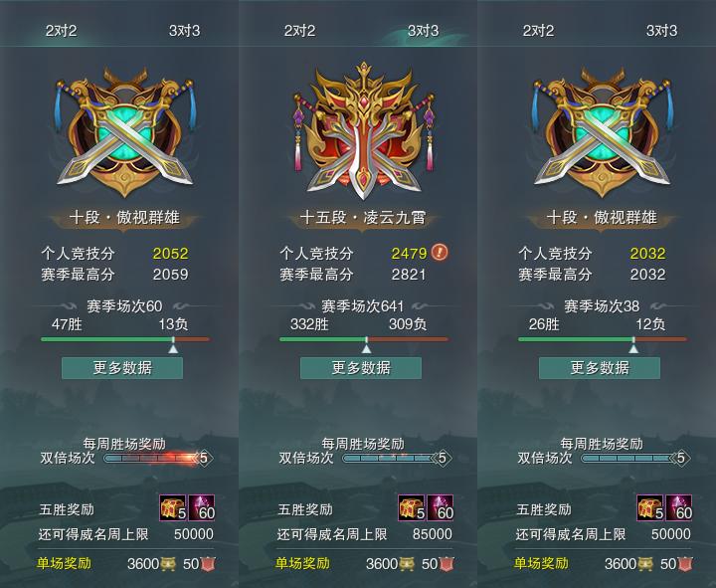Open the treasure chest reward in the left panel
The image size is (716, 588).
pos(173,507)
